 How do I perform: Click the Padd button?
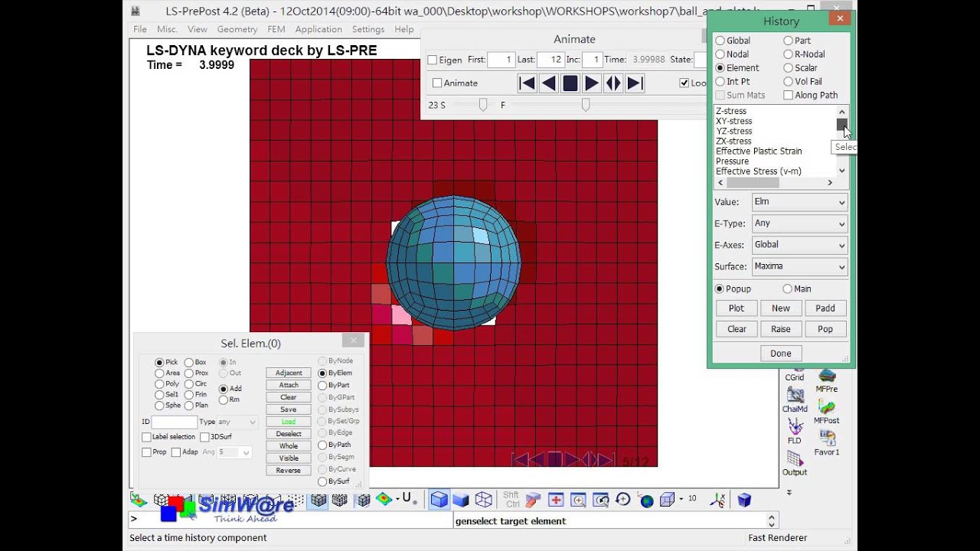(x=825, y=308)
